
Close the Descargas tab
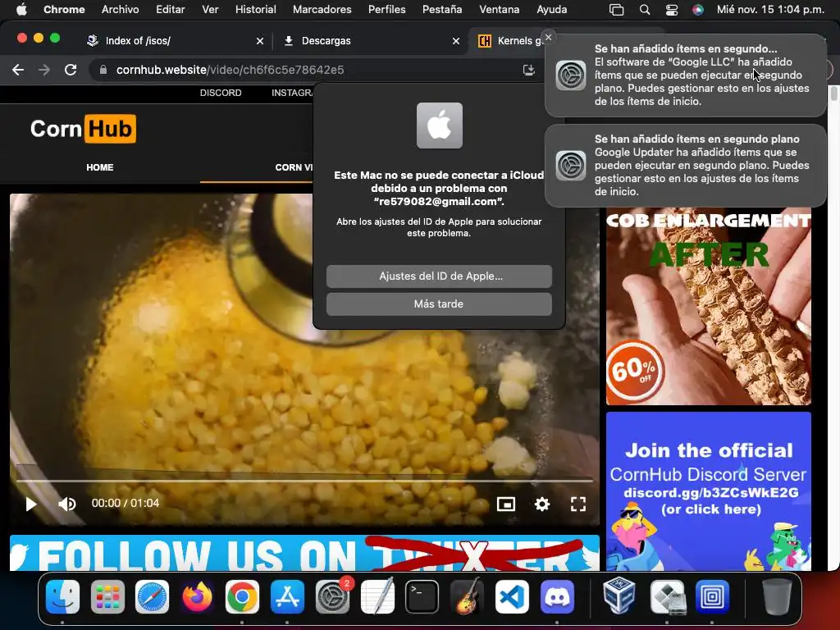pos(456,41)
